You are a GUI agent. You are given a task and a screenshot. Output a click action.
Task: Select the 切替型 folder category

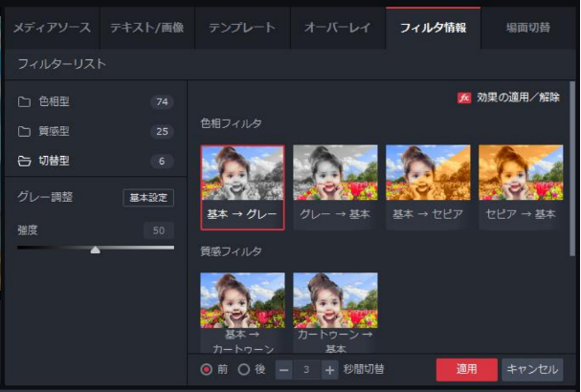(54, 161)
